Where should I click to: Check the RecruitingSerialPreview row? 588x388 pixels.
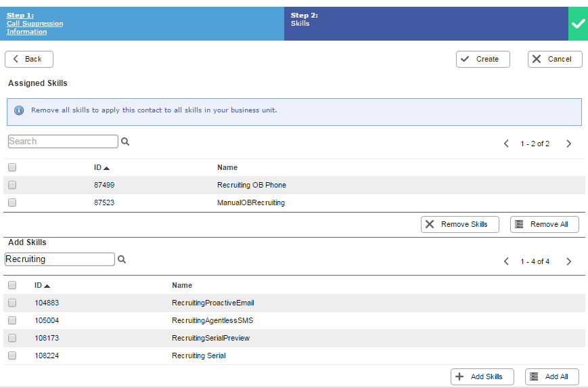12,338
